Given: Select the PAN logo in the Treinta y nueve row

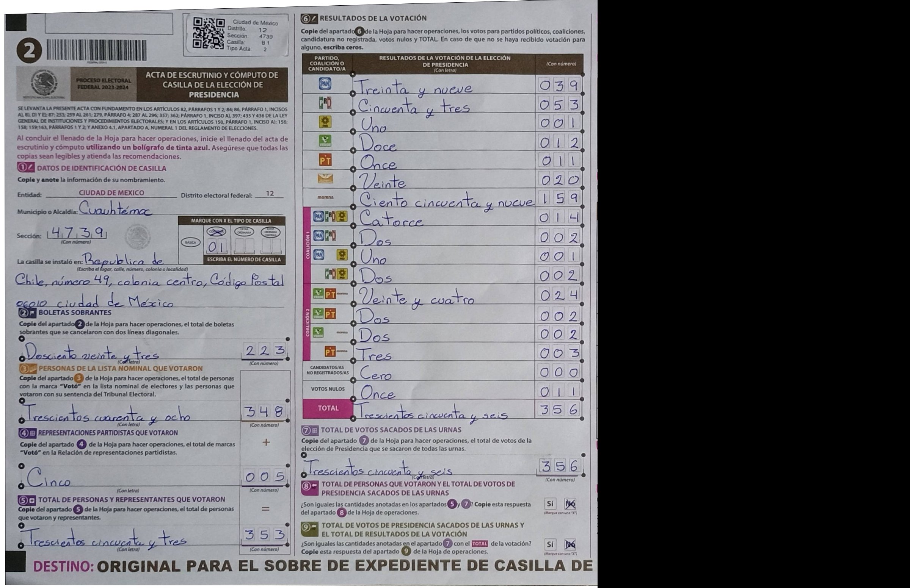Looking at the screenshot, I should coord(325,84).
